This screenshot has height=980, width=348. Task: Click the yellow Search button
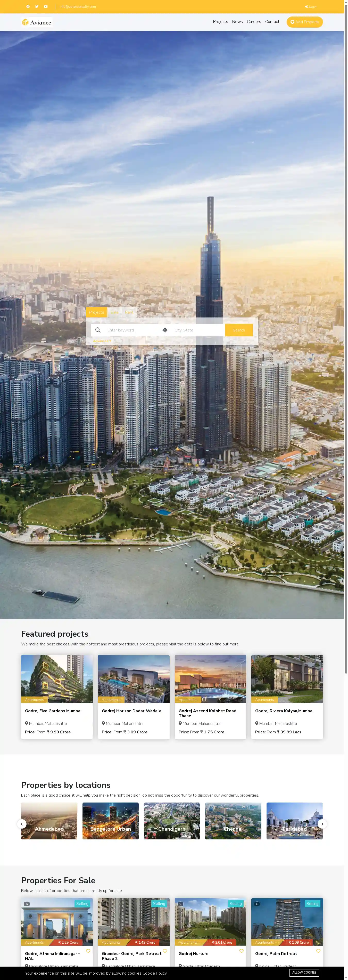[239, 330]
